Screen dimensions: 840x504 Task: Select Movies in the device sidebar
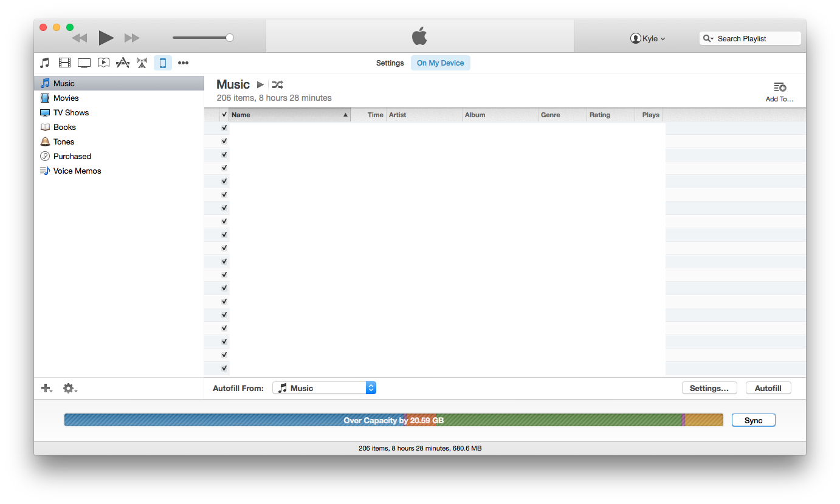119,98
